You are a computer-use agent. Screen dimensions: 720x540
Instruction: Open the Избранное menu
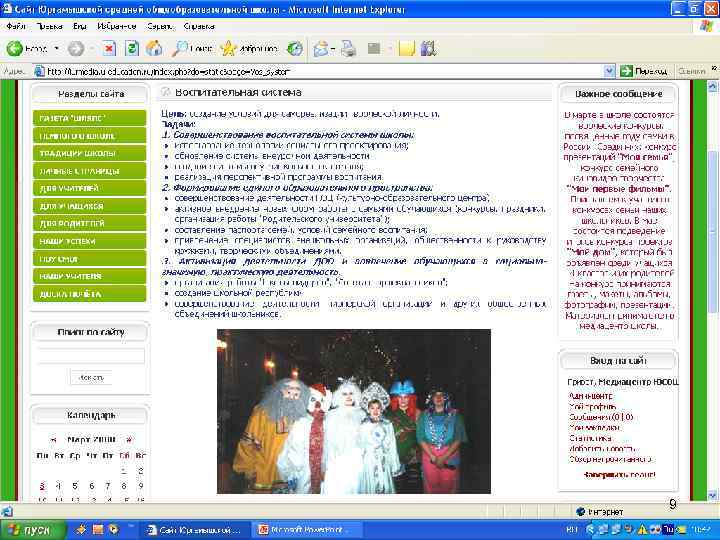[x=117, y=26]
